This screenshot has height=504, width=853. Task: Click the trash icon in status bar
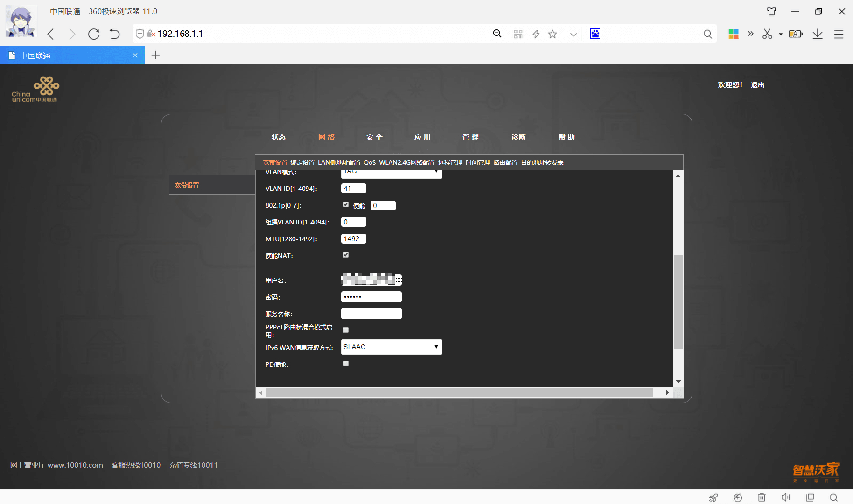(762, 497)
